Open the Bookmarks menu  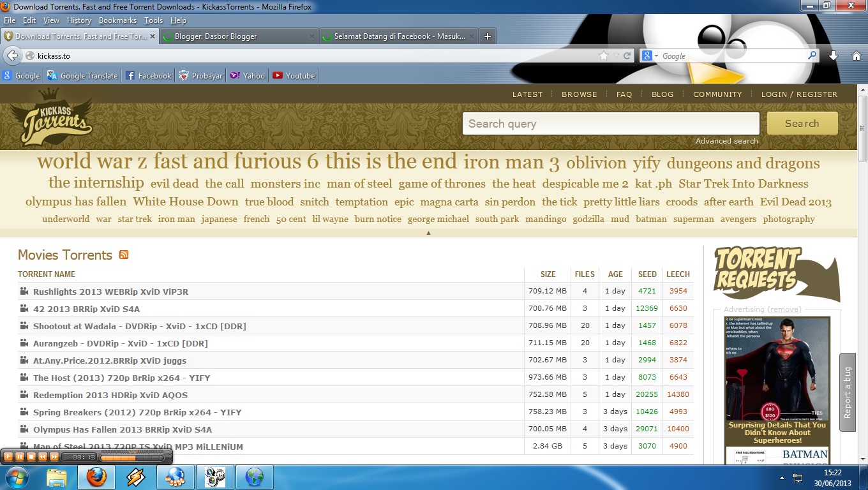click(x=117, y=20)
